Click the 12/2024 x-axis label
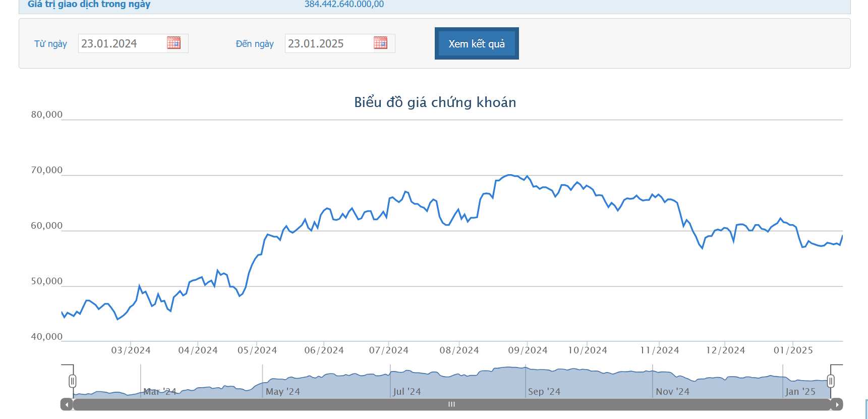 point(725,350)
